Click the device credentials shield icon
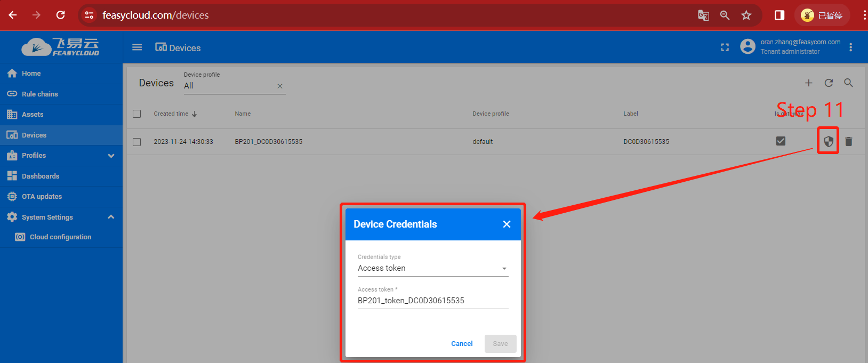This screenshot has width=868, height=363. (828, 141)
